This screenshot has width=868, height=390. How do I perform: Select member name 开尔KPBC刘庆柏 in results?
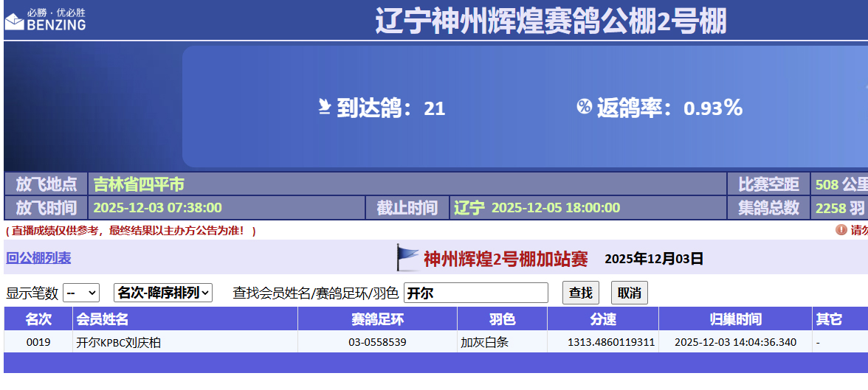118,342
